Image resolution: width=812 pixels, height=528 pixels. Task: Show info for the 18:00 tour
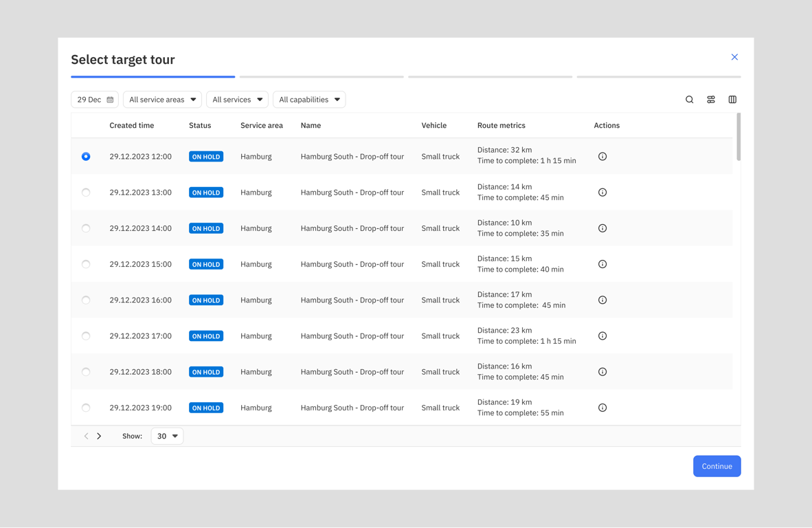tap(602, 371)
